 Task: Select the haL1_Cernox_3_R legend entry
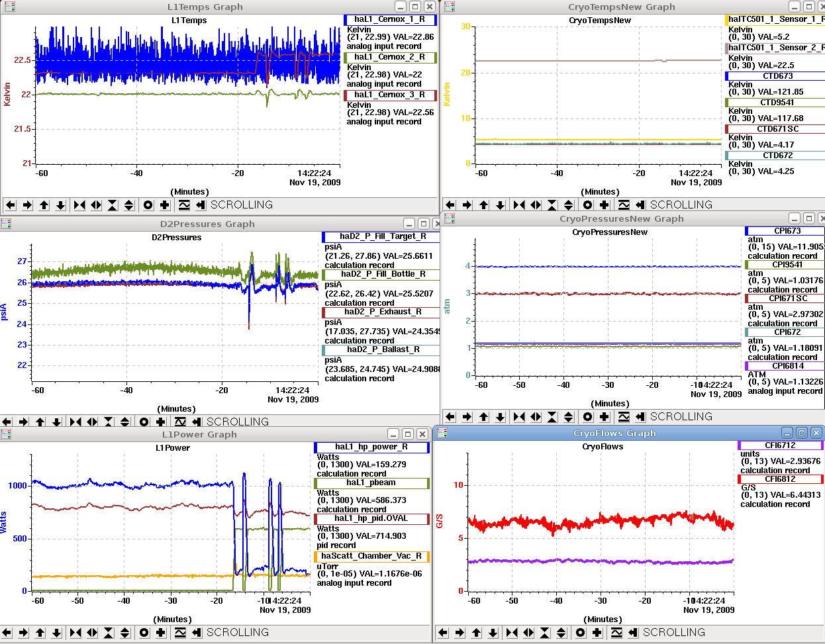(390, 95)
